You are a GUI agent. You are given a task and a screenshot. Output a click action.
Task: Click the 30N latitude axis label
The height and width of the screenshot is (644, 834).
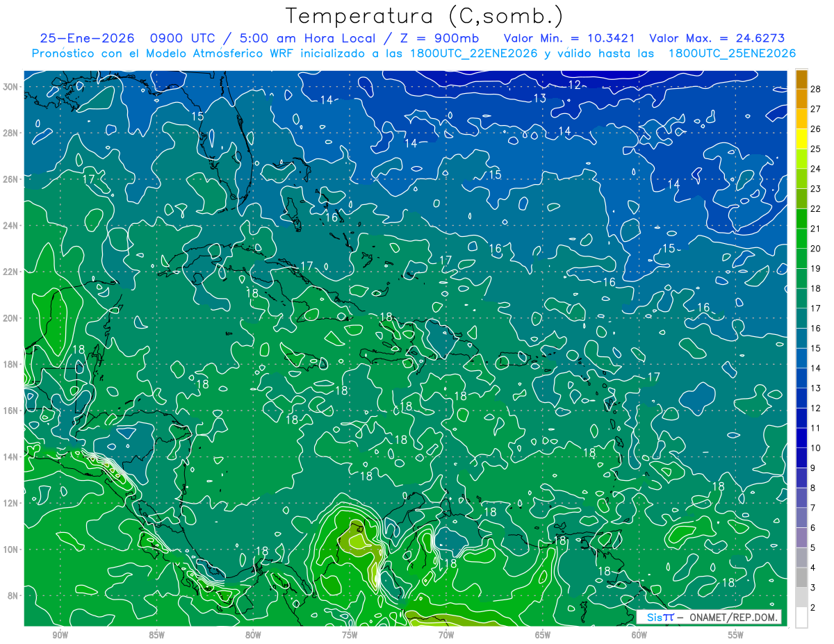[11, 87]
